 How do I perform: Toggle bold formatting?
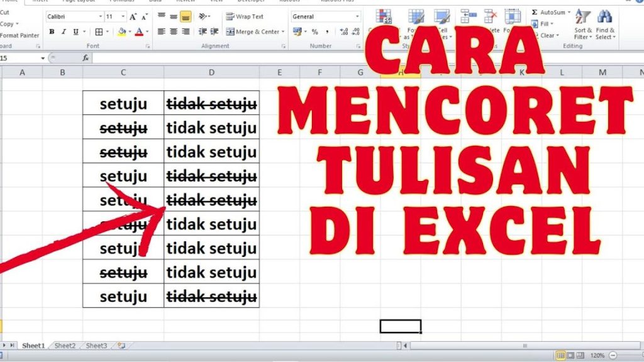(x=51, y=31)
